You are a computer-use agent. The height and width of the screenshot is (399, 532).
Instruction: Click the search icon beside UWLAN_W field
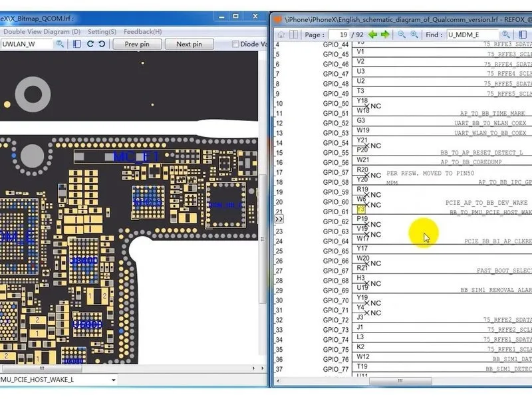coord(60,44)
